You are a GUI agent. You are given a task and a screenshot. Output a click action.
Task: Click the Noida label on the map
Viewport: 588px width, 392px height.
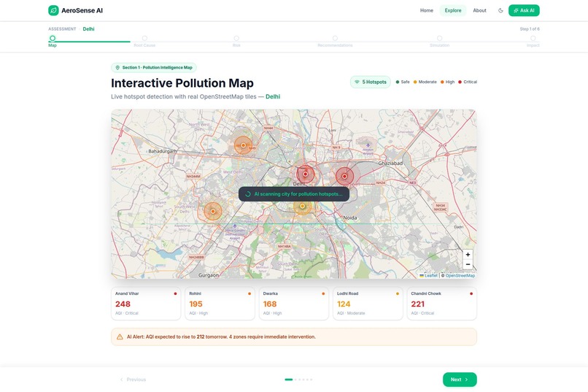[x=350, y=218]
